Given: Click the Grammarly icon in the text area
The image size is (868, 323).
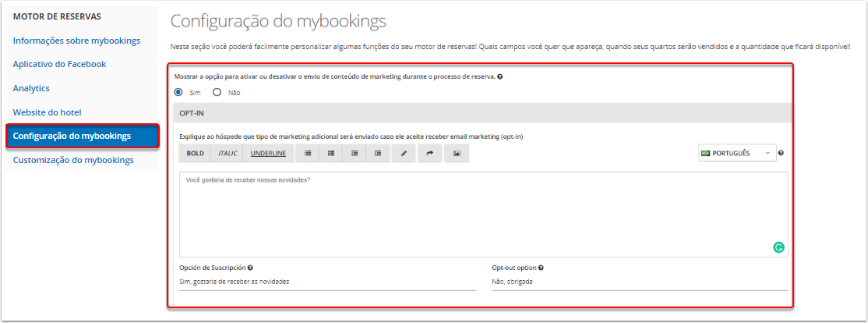Looking at the screenshot, I should [778, 247].
